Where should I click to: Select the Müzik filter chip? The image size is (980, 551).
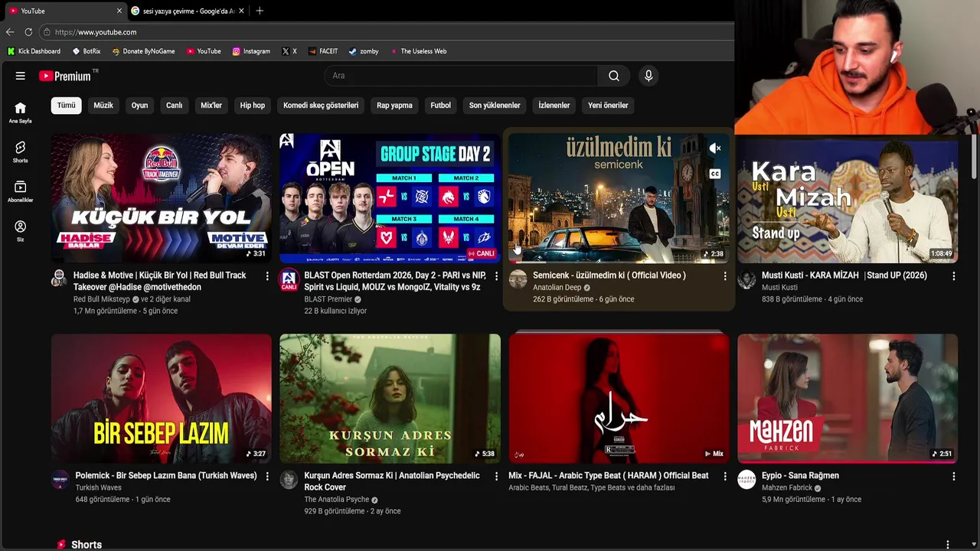coord(103,106)
